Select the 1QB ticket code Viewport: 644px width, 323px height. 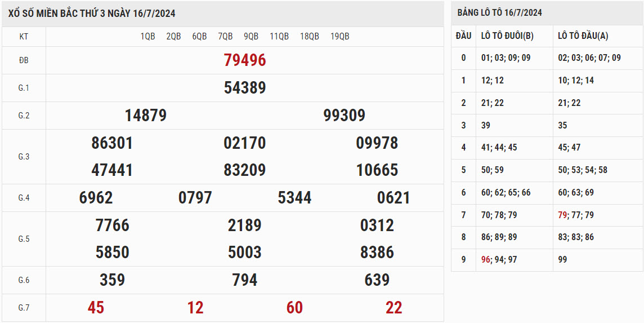(147, 36)
